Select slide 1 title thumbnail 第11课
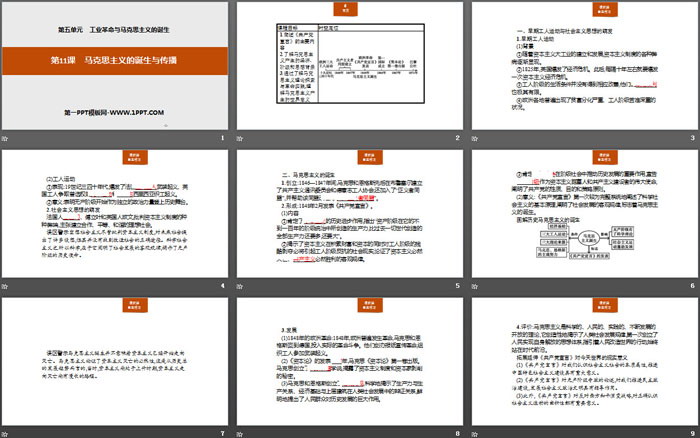700x438 pixels. click(x=115, y=66)
